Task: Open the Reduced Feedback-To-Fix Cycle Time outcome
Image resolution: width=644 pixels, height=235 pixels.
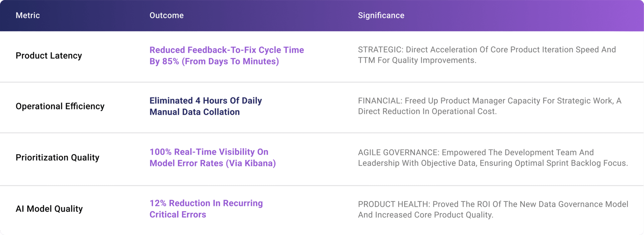Action: click(227, 50)
